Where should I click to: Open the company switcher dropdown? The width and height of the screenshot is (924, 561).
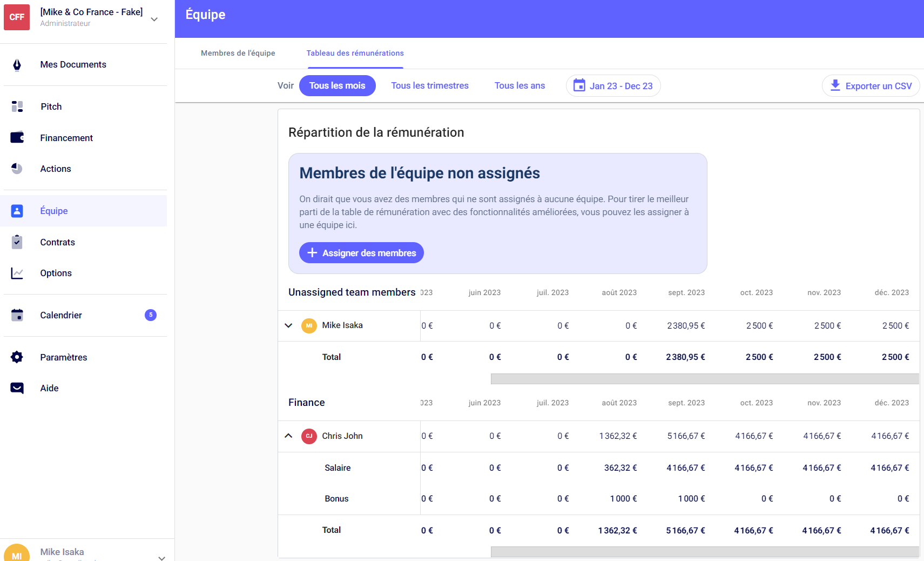click(x=154, y=19)
